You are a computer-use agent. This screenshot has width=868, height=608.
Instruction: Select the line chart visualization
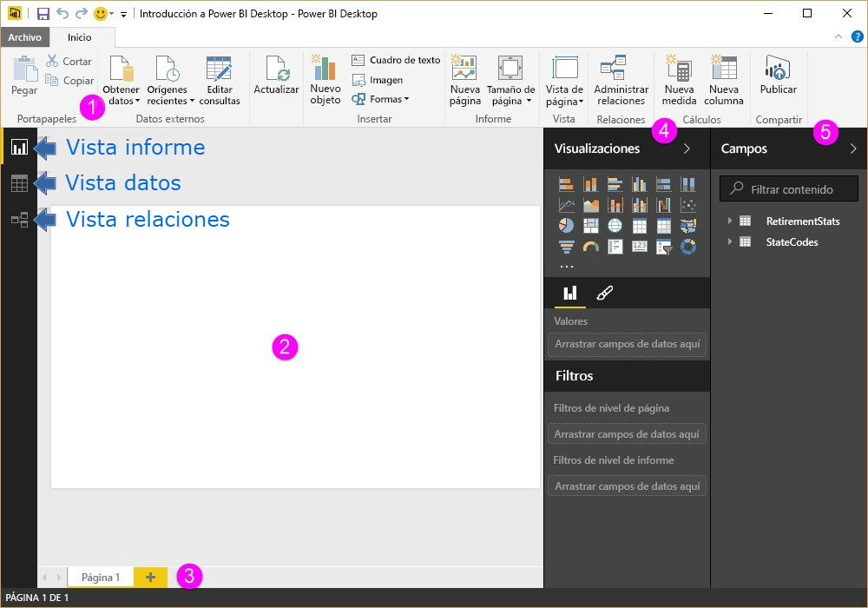[x=566, y=205]
